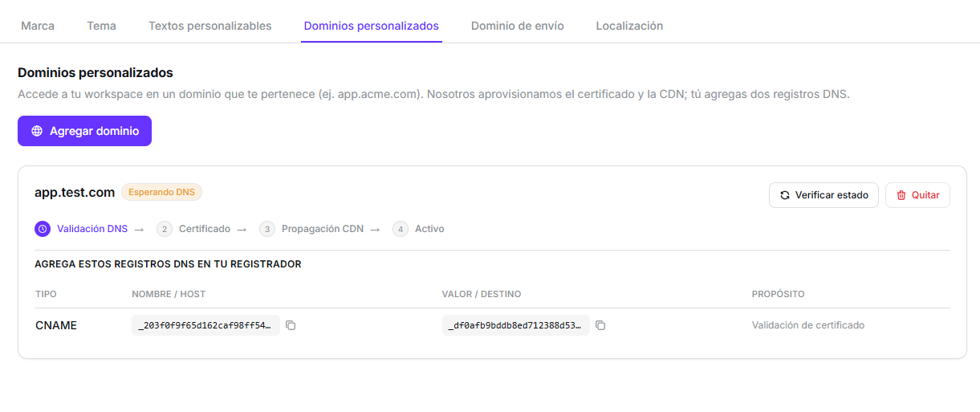
Task: Click the clock icon beside Validación DNS
Action: click(x=43, y=229)
